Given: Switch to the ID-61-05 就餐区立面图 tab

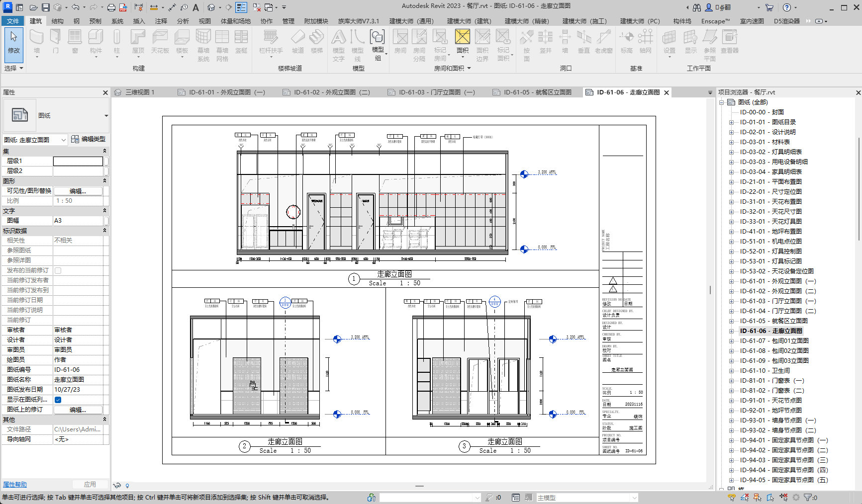Looking at the screenshot, I should pyautogui.click(x=537, y=92).
